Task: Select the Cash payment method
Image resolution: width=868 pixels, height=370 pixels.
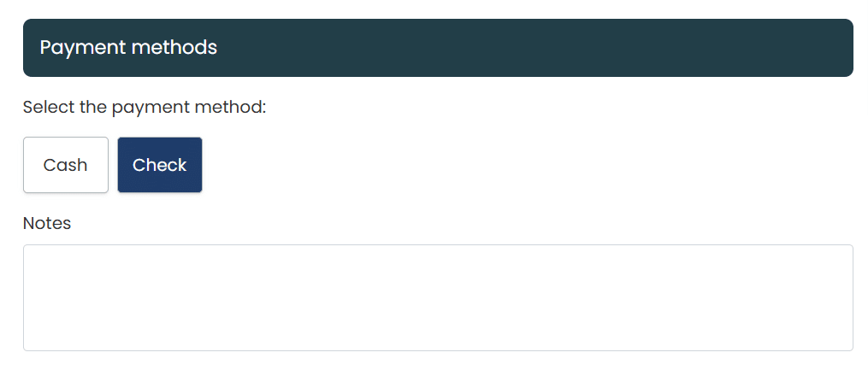Action: pos(66,165)
